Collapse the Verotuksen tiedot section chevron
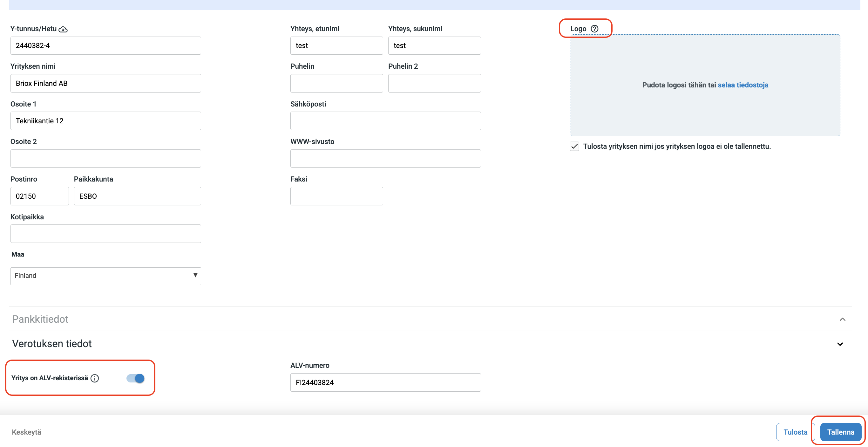Viewport: 868px width, 447px height. 840,344
